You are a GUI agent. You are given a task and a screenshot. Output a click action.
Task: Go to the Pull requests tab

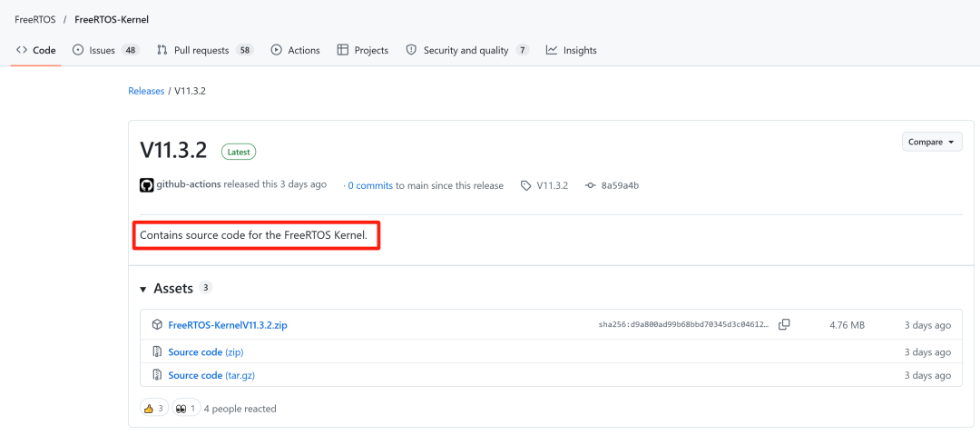pos(204,50)
